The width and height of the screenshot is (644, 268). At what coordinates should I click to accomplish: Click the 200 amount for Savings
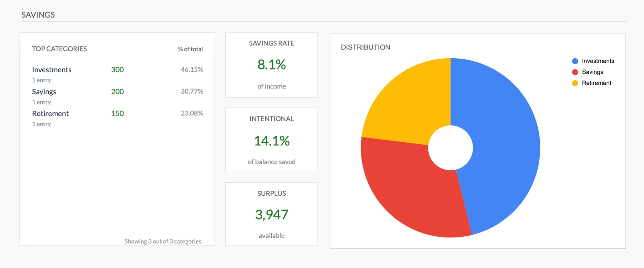tap(118, 92)
